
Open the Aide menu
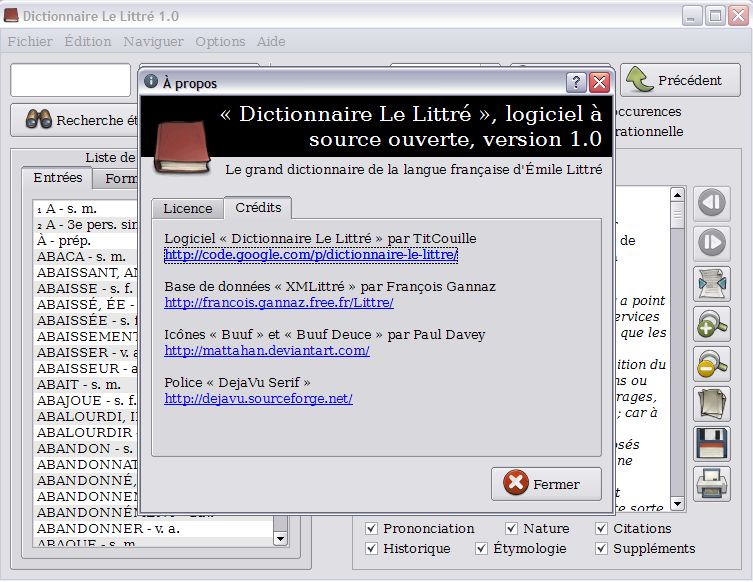(271, 41)
